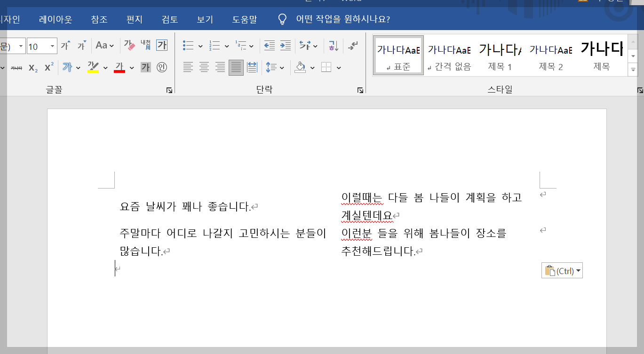Image resolution: width=644 pixels, height=354 pixels.
Task: Select the subscript formatting icon
Action: click(32, 67)
